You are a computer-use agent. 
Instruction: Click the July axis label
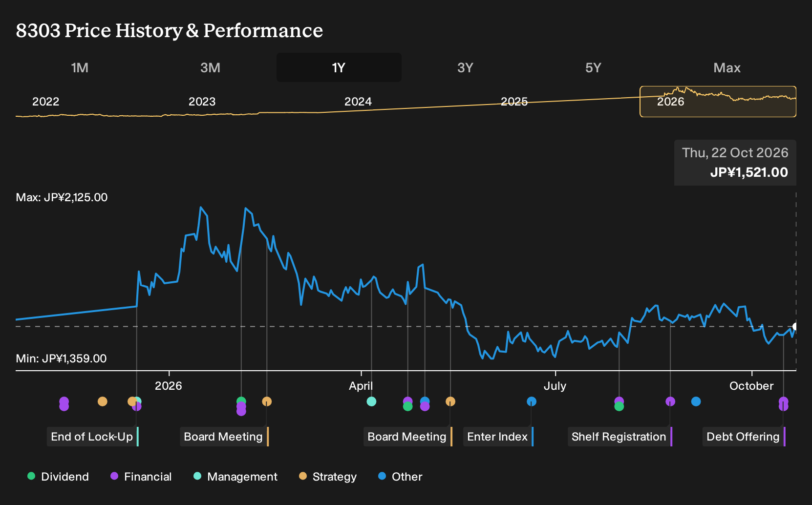(555, 386)
